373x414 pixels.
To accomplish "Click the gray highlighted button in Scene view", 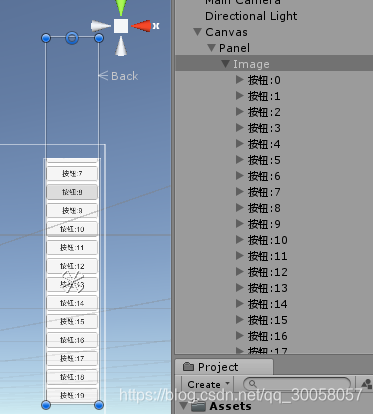I will click(72, 192).
